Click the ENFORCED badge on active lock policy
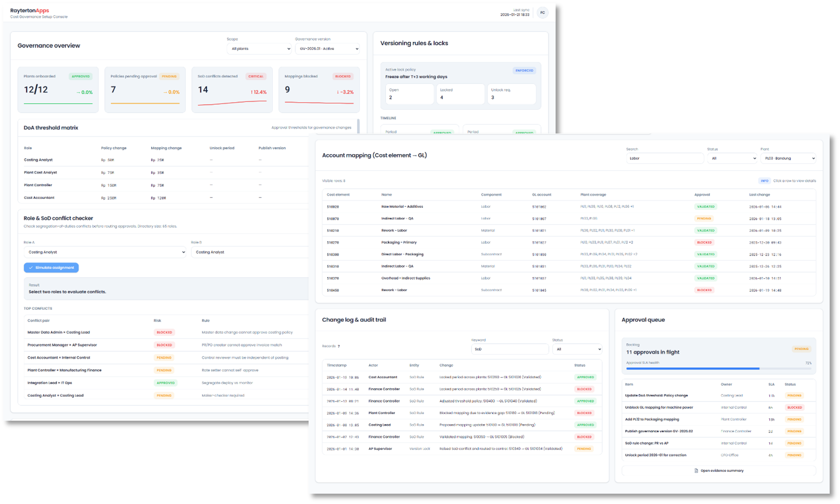The width and height of the screenshot is (840, 504). point(524,70)
